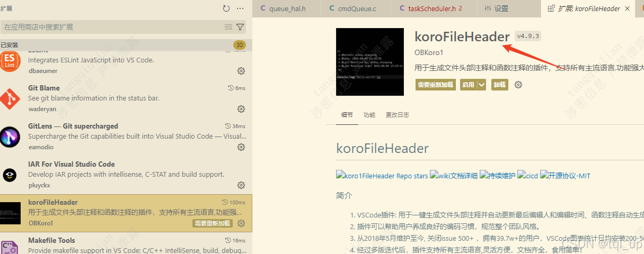Screen dimensions: 644x254
Task: Select the koroFileHeader title in the list
Action: point(53,202)
